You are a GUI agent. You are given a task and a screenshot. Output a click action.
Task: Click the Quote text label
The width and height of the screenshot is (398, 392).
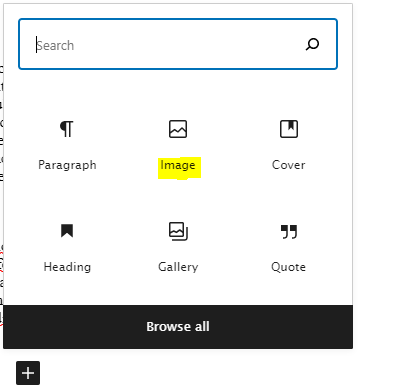(289, 267)
